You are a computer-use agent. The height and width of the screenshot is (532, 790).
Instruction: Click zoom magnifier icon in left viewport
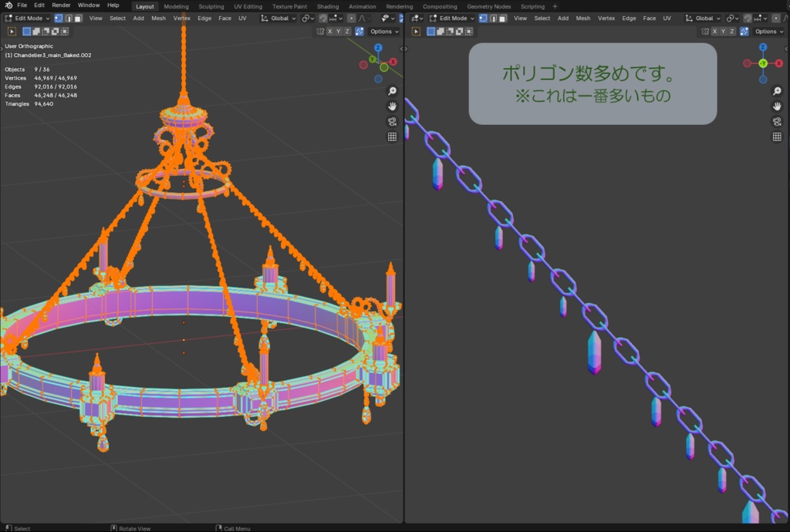pyautogui.click(x=392, y=91)
